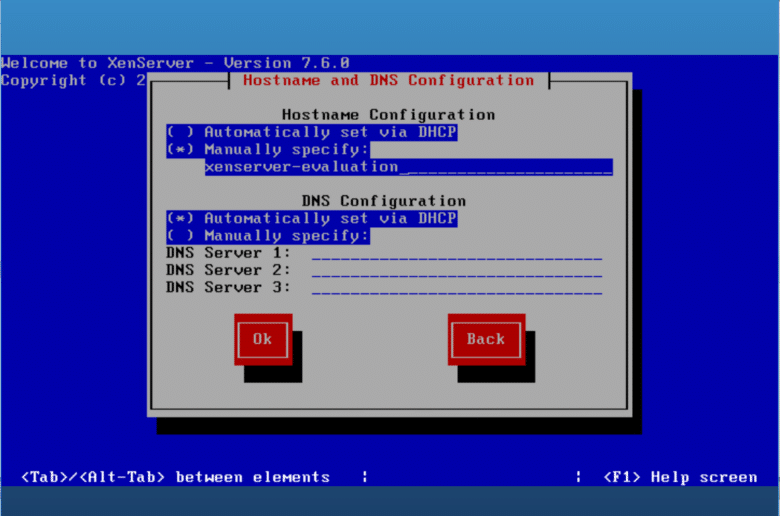Viewport: 780px width, 516px height.
Task: Select DNS 'Automatically set via DHCP' radio option
Action: tap(312, 218)
